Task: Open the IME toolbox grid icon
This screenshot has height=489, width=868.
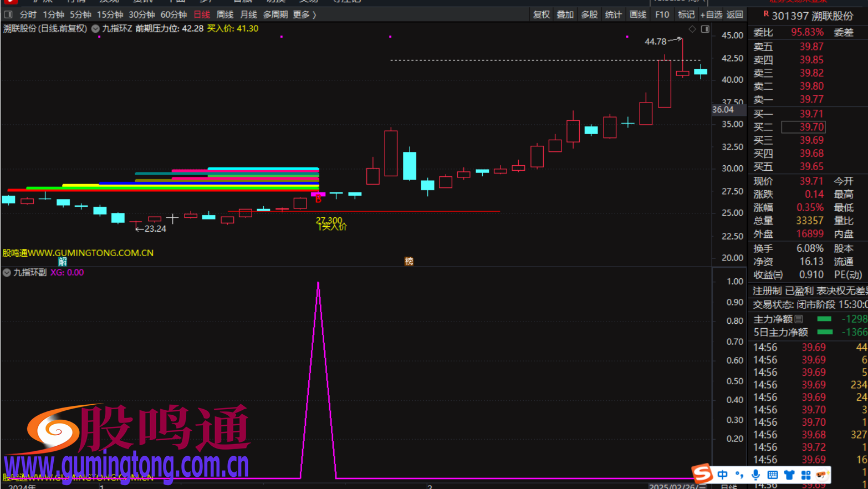Action: [805, 475]
